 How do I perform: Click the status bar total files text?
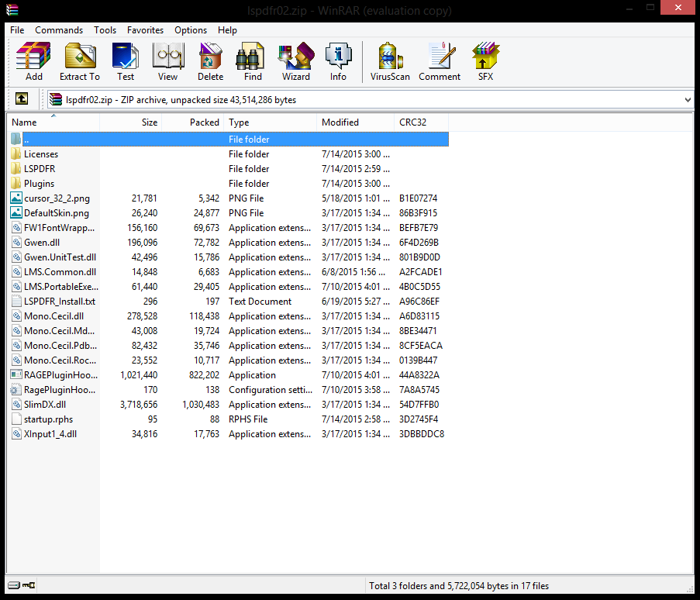458,586
